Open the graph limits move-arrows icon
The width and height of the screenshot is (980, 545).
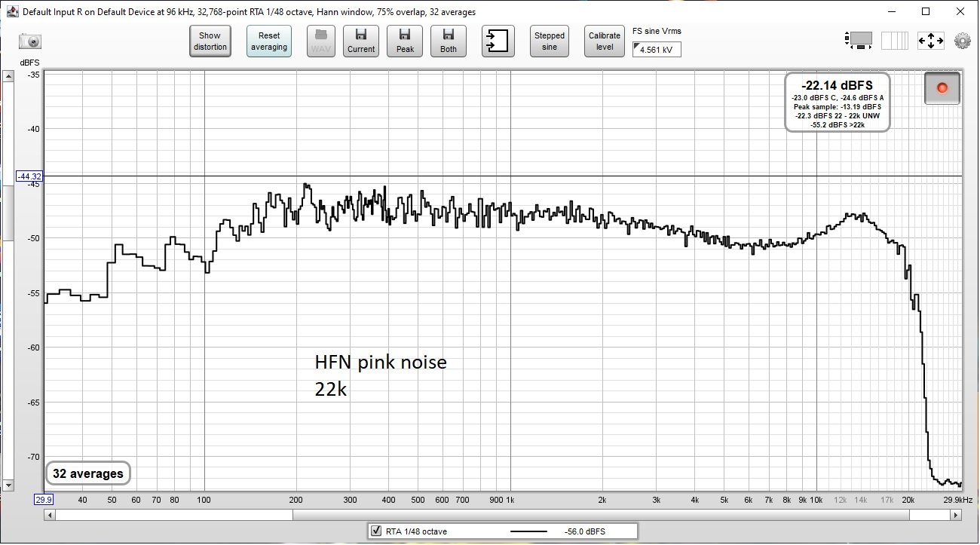tap(930, 41)
